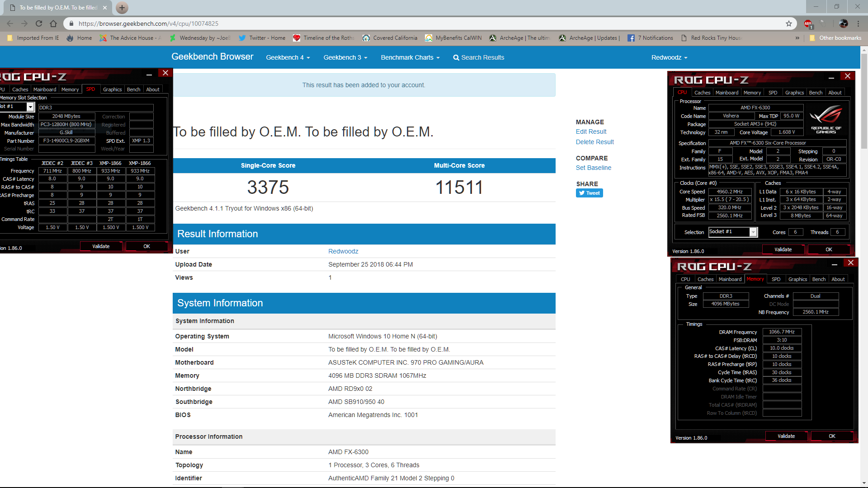Close the Geekbench browser tab

(x=104, y=8)
